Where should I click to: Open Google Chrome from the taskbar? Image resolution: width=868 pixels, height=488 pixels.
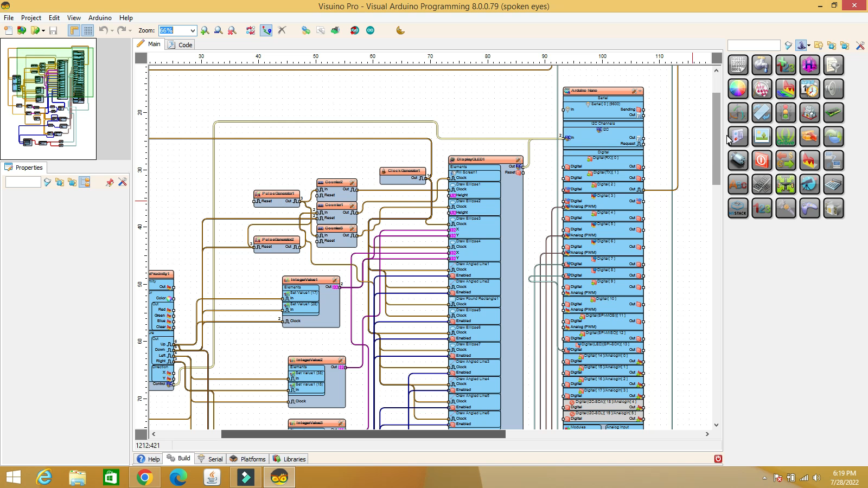tap(144, 477)
